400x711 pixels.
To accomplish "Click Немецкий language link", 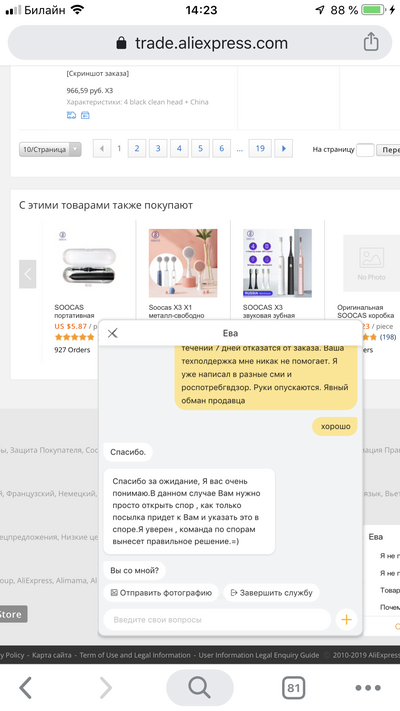I will tap(77, 493).
